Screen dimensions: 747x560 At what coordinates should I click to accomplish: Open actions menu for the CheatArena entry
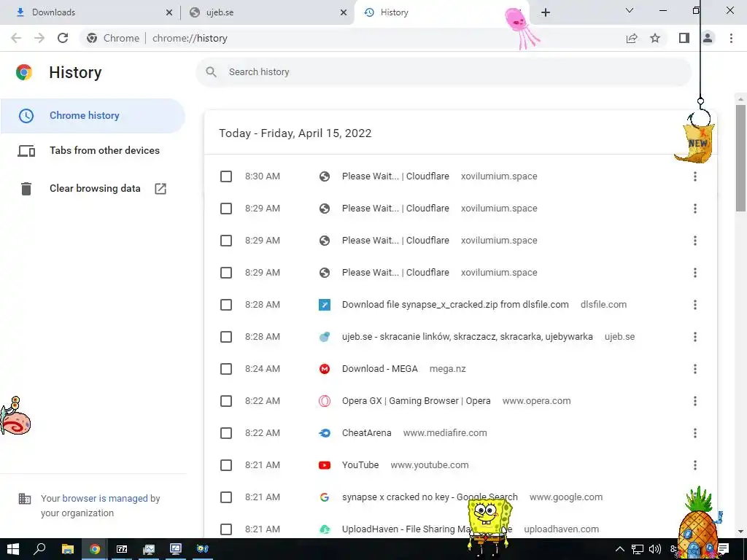pos(695,433)
